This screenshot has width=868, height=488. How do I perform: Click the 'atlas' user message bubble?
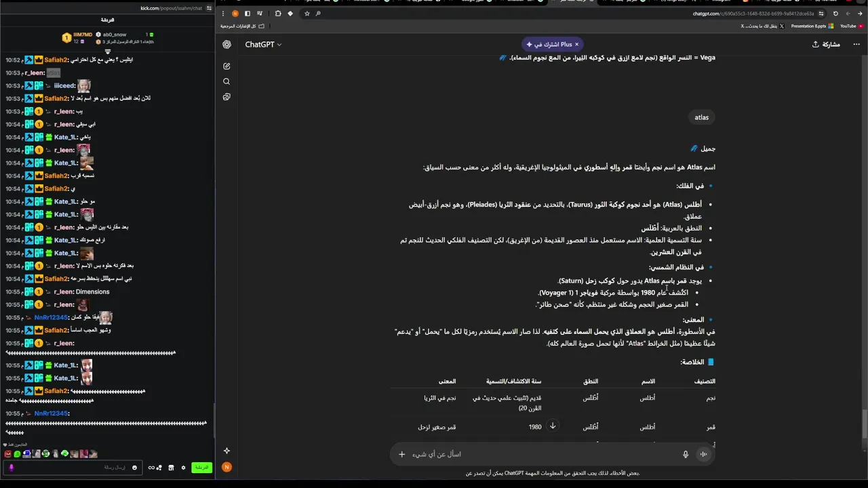point(702,117)
